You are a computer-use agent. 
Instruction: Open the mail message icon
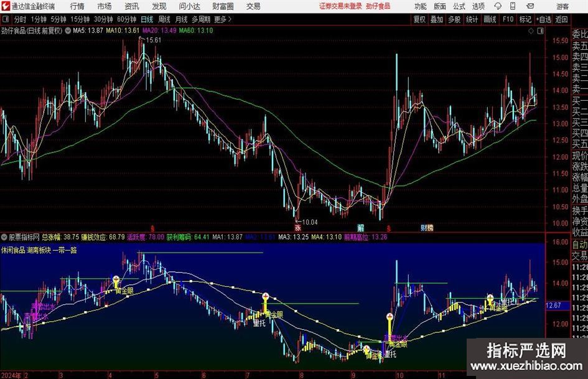point(530,6)
